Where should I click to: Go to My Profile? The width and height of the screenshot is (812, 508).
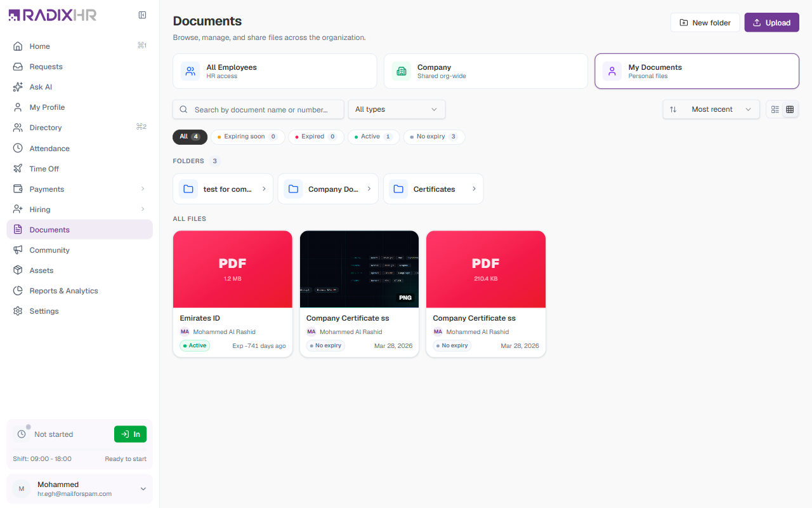(x=79, y=107)
